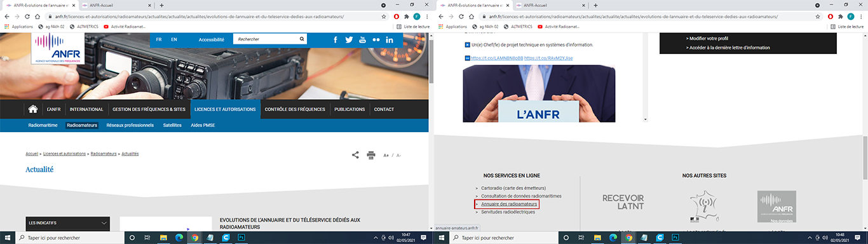This screenshot has width=868, height=244.
Task: Open L'ANFR menu item
Action: pos(54,109)
